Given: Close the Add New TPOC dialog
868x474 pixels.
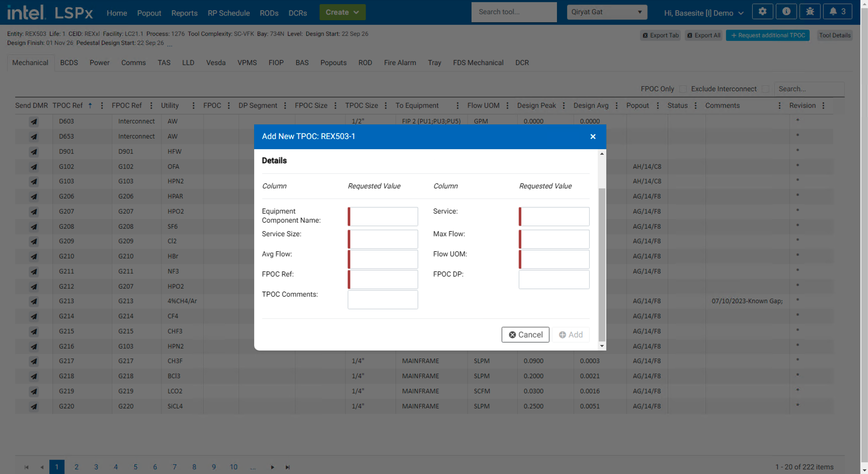Looking at the screenshot, I should pyautogui.click(x=593, y=137).
